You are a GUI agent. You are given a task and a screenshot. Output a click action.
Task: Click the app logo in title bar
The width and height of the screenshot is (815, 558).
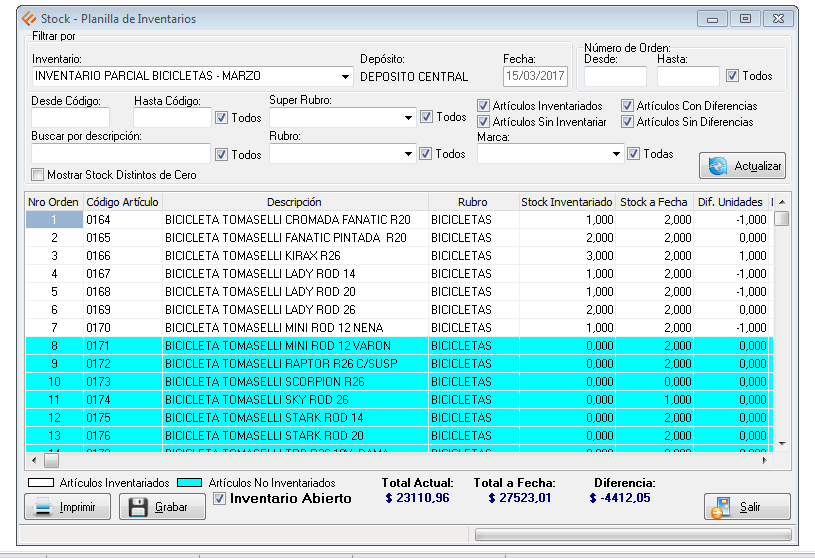tap(27, 19)
